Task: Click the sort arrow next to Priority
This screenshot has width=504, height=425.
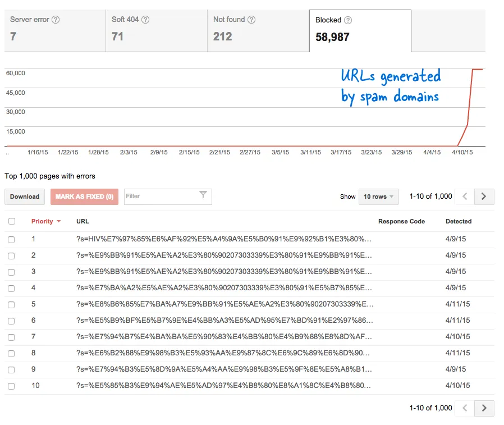Action: click(58, 221)
